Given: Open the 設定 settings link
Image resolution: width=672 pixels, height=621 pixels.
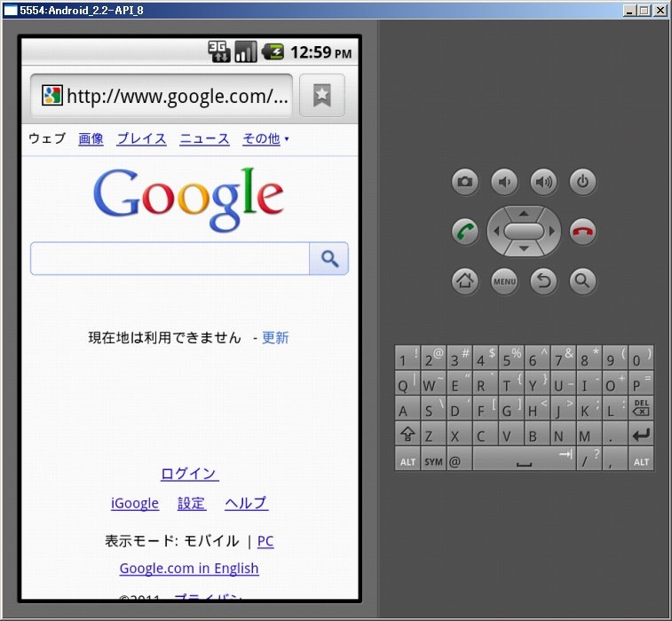Looking at the screenshot, I should (192, 503).
